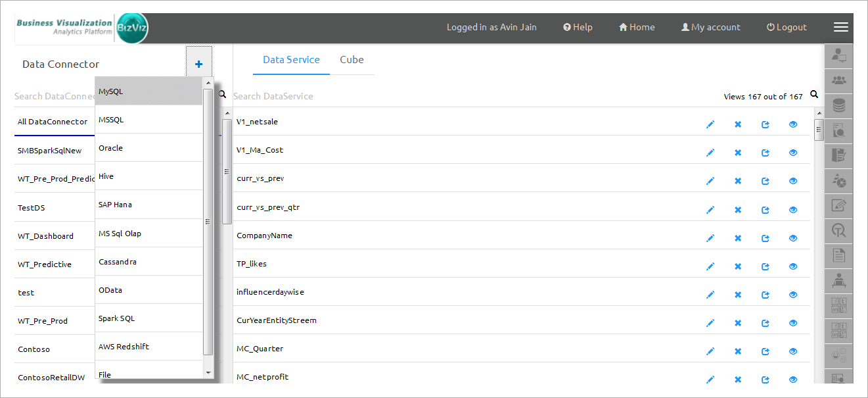Open the user groups sidebar icon
This screenshot has height=398, width=868.
point(838,80)
